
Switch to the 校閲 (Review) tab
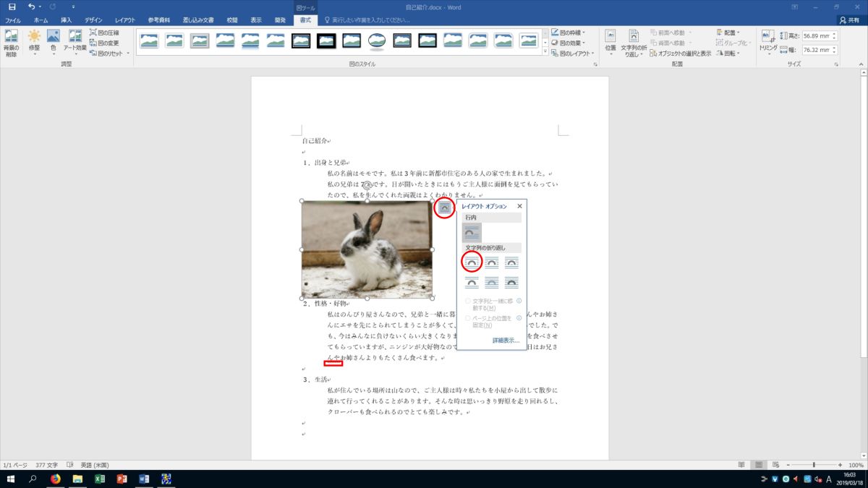pos(231,20)
